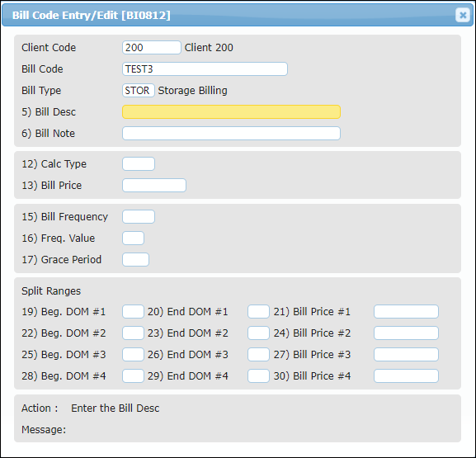This screenshot has height=458, width=476.
Task: Click the '5) Bill Desc' label
Action: 49,112
